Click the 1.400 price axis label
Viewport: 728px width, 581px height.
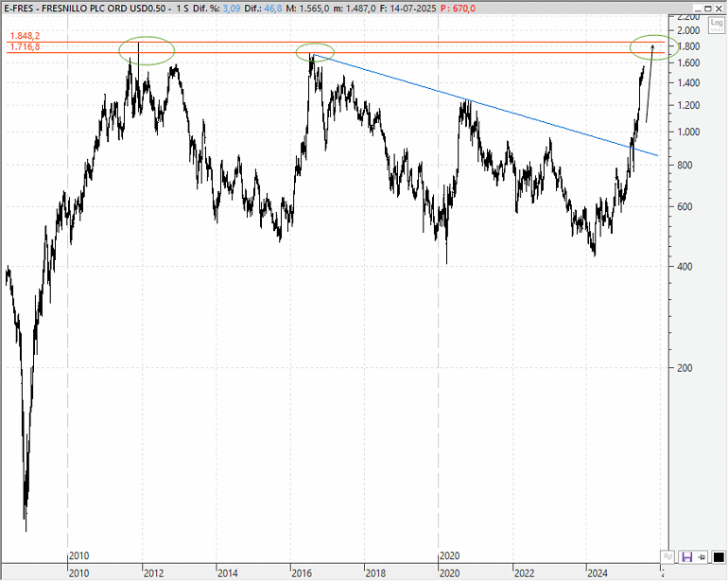688,82
